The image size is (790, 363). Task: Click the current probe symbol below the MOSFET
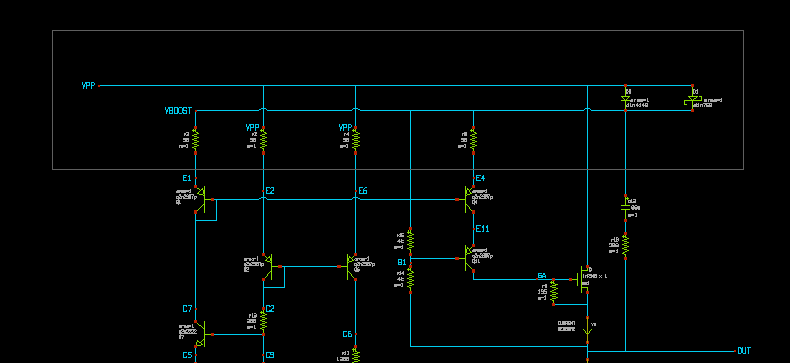pyautogui.click(x=587, y=326)
